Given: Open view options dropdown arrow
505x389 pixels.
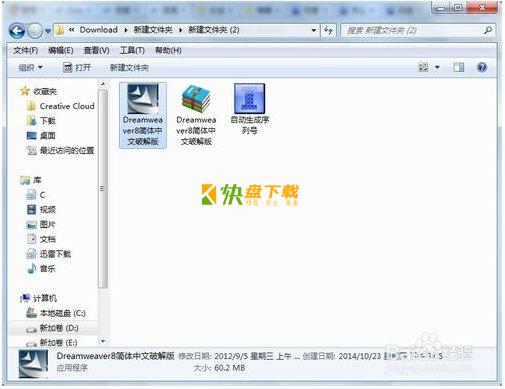Looking at the screenshot, I should (x=437, y=68).
